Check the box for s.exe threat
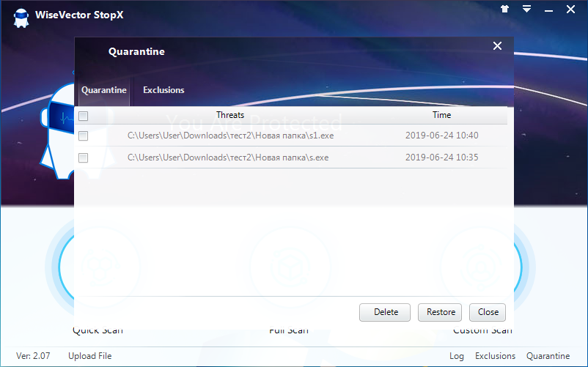 (84, 157)
